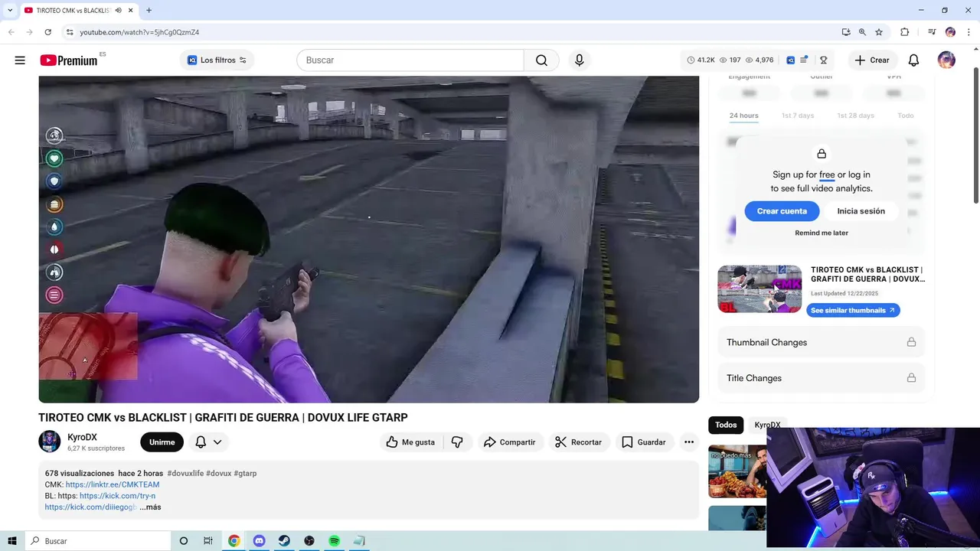Open a new Chrome tab

(x=149, y=11)
